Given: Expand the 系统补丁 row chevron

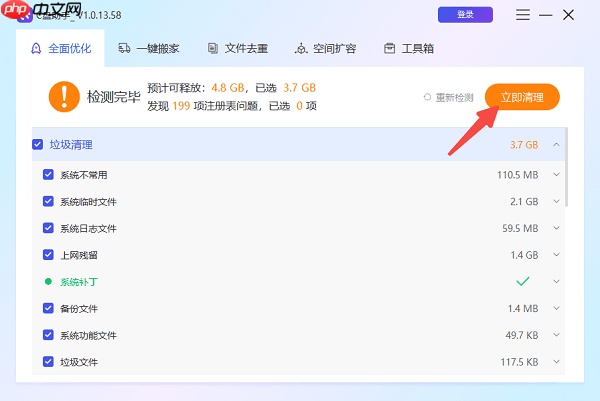Looking at the screenshot, I should (x=556, y=282).
